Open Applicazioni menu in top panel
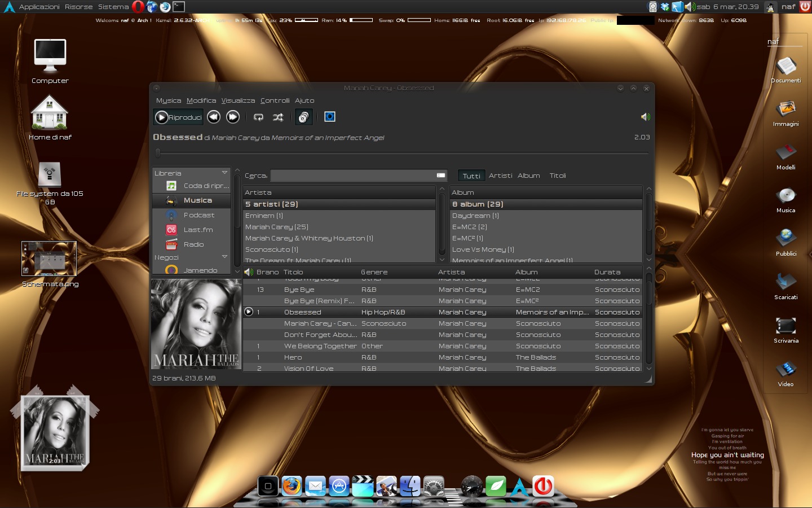This screenshot has height=508, width=812. click(x=39, y=7)
